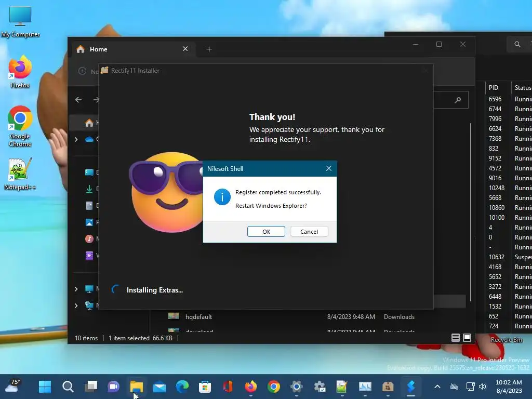Open Music folder icon in Explorer sidebar
Image resolution: width=532 pixels, height=399 pixels.
89,239
